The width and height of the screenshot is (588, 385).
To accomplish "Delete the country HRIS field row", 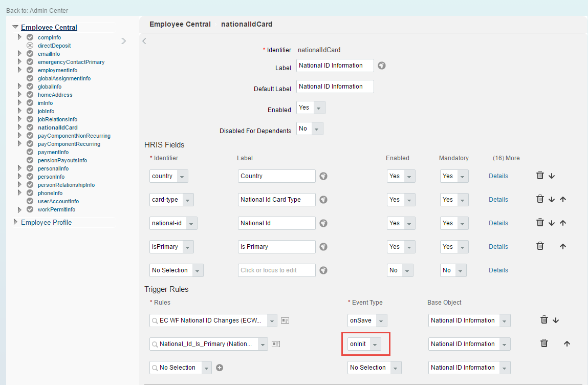I will coord(540,175).
